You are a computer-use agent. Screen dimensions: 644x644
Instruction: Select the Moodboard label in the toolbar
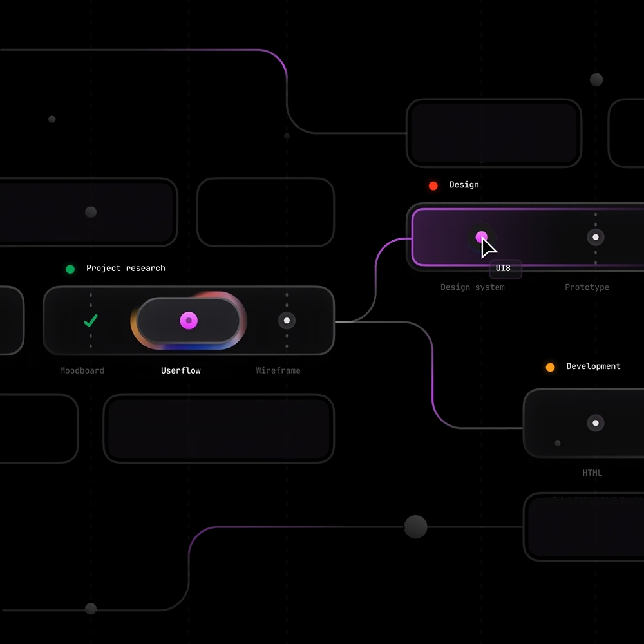82,370
